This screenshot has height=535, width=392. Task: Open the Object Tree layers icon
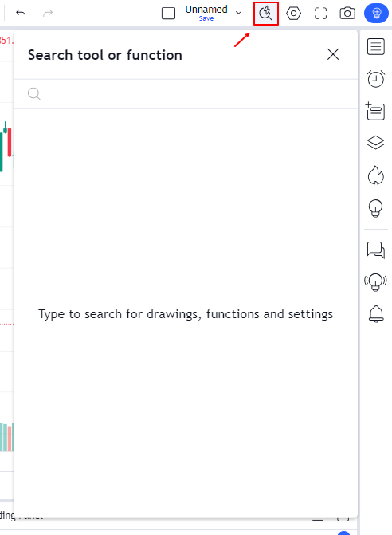tap(375, 142)
